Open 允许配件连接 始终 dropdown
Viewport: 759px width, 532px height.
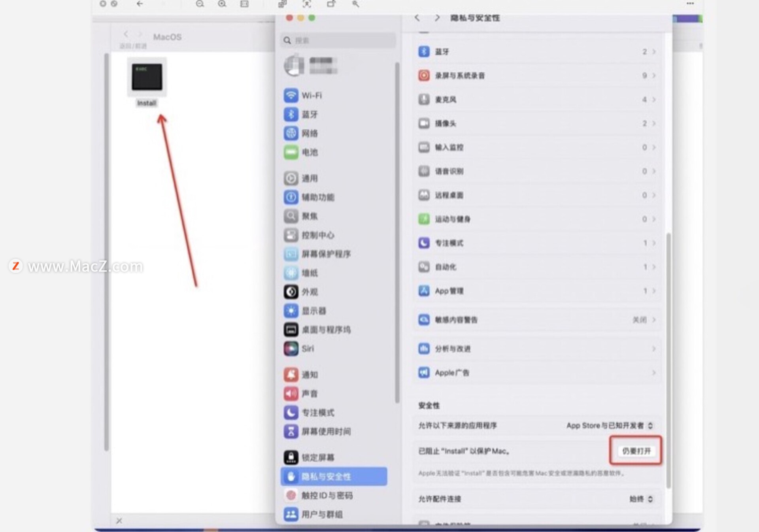641,499
